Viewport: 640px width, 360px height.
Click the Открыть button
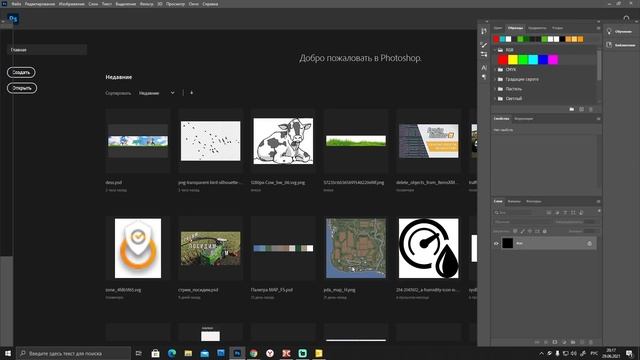(22, 88)
